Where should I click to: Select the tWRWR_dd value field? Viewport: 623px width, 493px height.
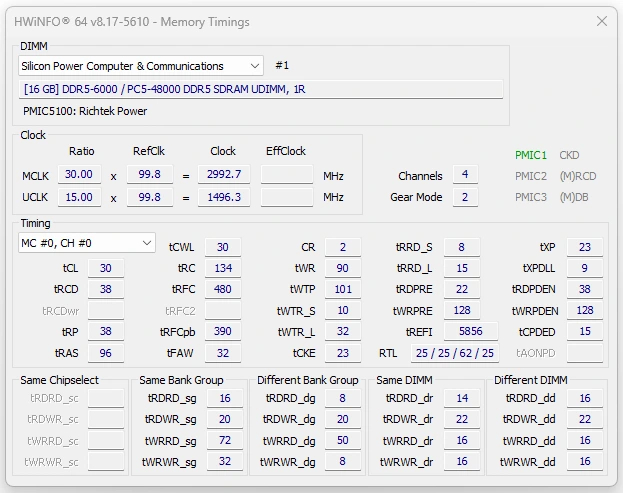[x=584, y=461]
